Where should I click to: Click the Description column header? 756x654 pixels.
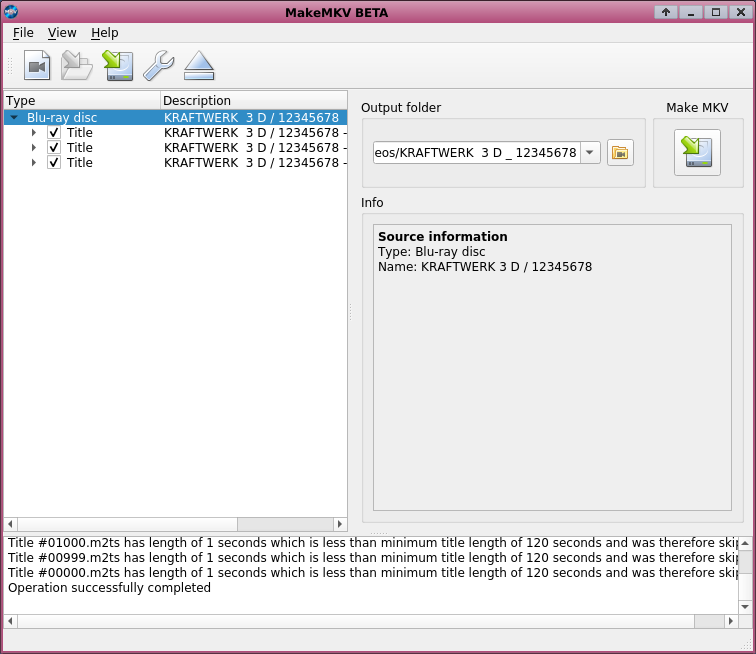pyautogui.click(x=252, y=101)
